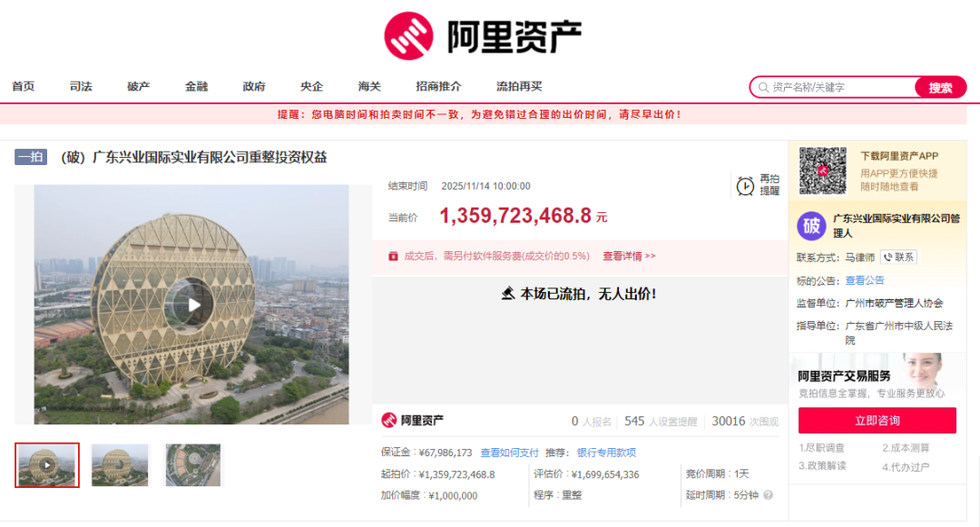
Task: Click the red fee notice icon
Action: pos(393,256)
